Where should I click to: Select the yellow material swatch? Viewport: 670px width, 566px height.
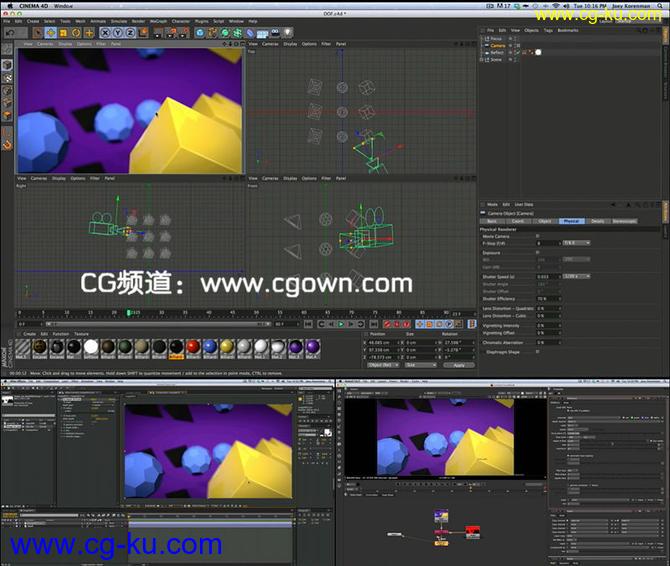click(227, 347)
